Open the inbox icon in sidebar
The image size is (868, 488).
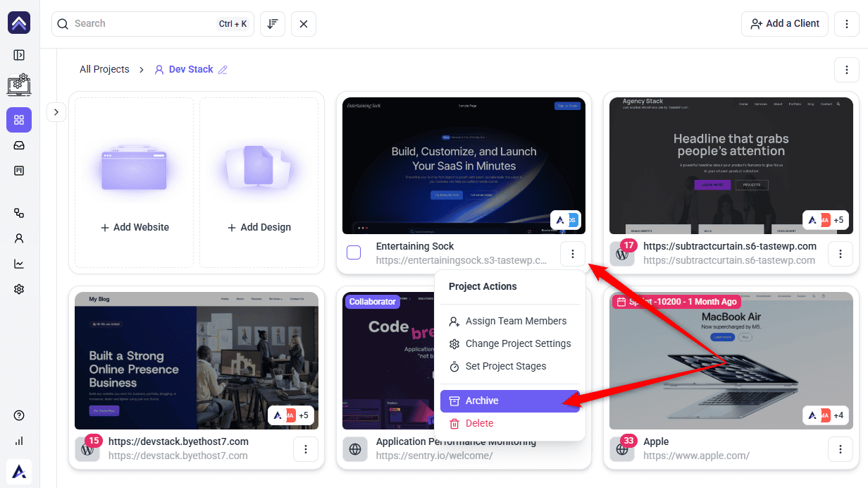(x=19, y=145)
